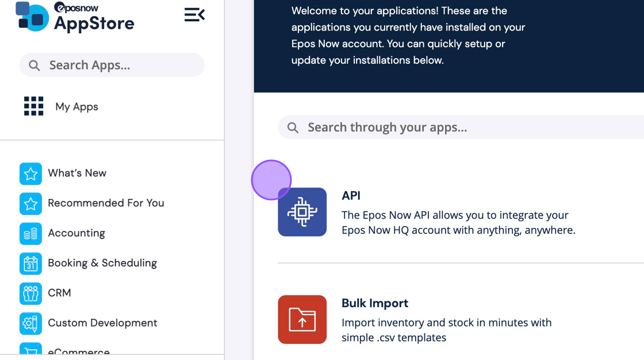Open the Bulk Import title link
Screen dimensions: 644x360
coord(374,303)
